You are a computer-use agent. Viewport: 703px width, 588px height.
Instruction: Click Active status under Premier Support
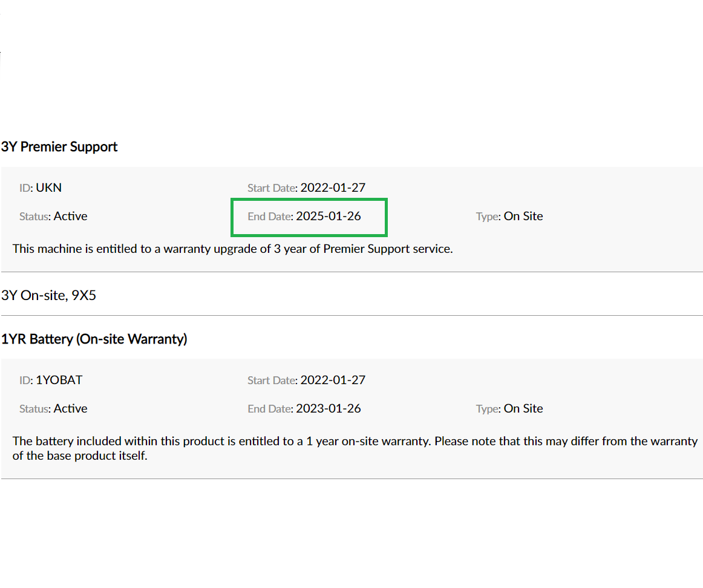[x=70, y=216]
